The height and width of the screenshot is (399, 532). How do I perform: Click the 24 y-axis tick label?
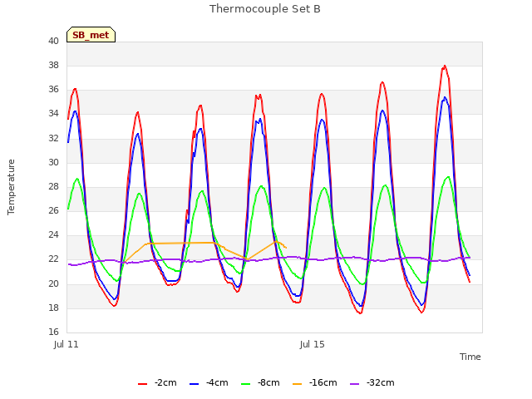53,234
